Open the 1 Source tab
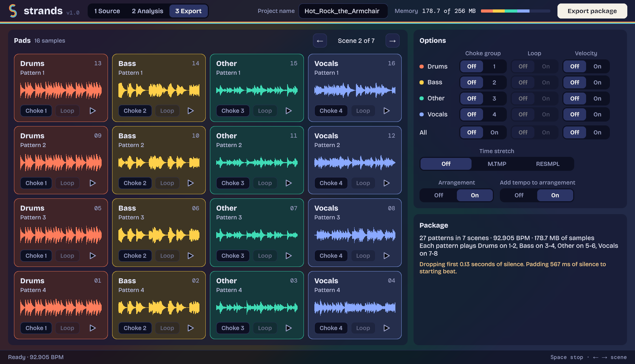Viewport: 635px width, 364px height. (x=107, y=11)
